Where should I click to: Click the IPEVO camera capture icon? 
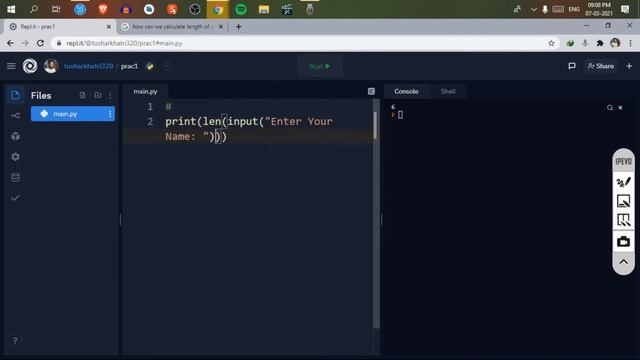pyautogui.click(x=623, y=241)
